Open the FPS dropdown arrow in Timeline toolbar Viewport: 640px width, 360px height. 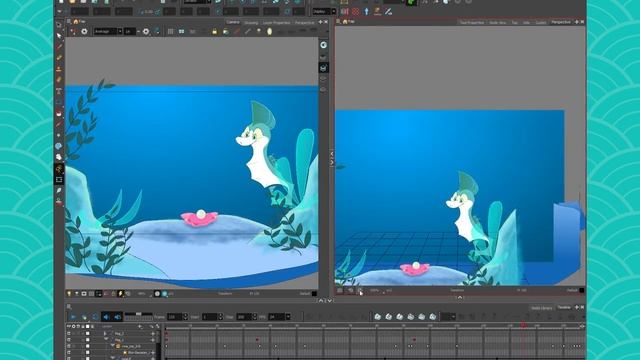coord(288,317)
